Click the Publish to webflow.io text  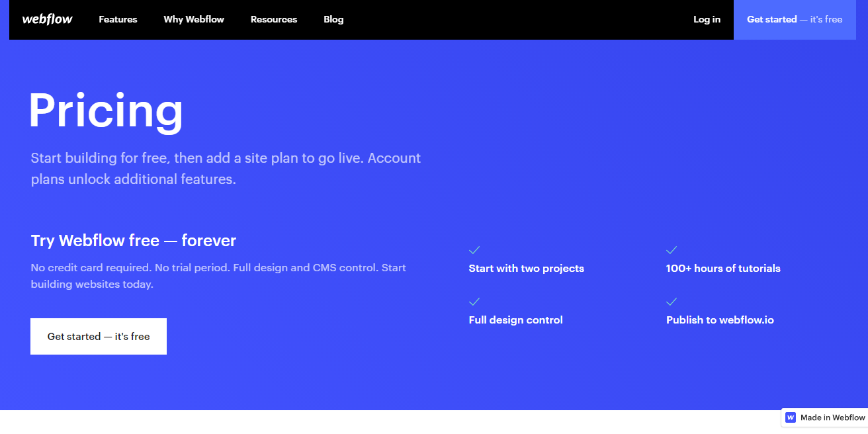click(720, 320)
